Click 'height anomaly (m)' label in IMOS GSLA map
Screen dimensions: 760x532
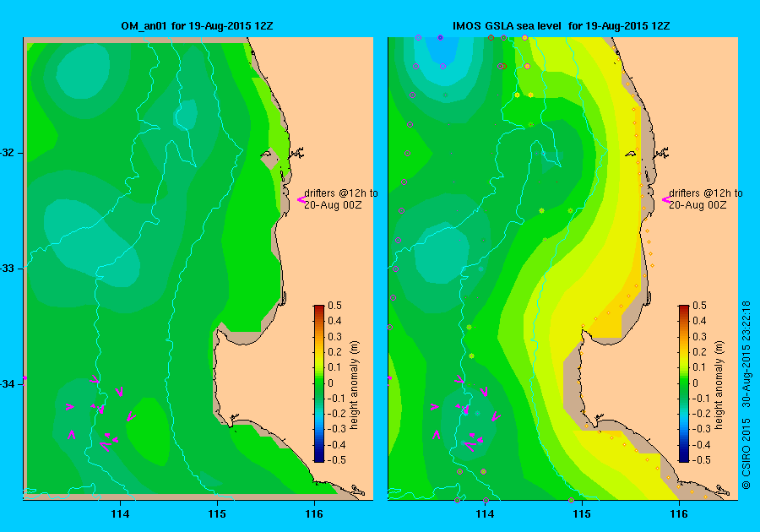pos(719,384)
